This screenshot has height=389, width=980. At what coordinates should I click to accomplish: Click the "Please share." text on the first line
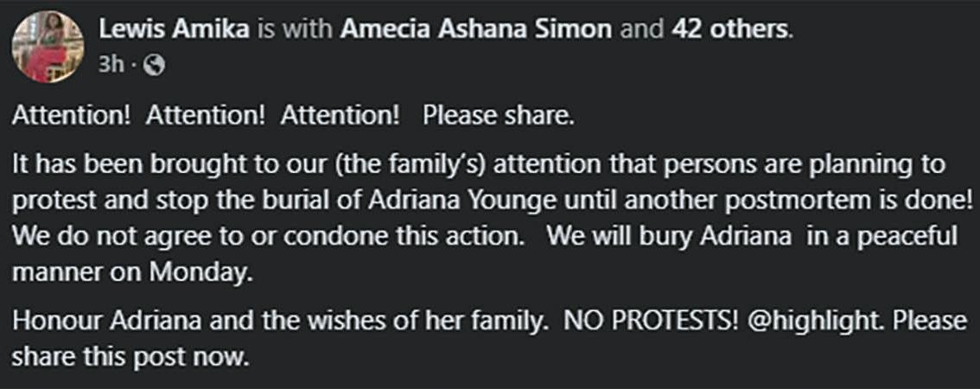pyautogui.click(x=498, y=117)
